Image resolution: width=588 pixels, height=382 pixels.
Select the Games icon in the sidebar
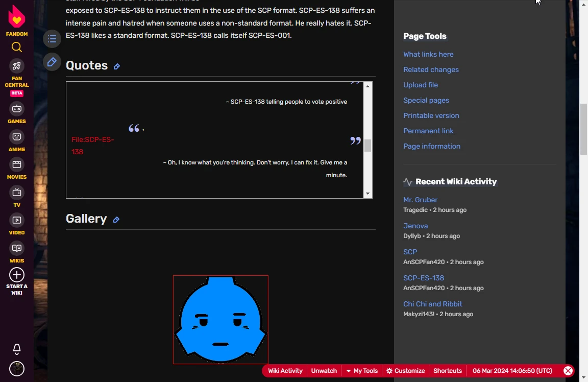click(x=17, y=109)
